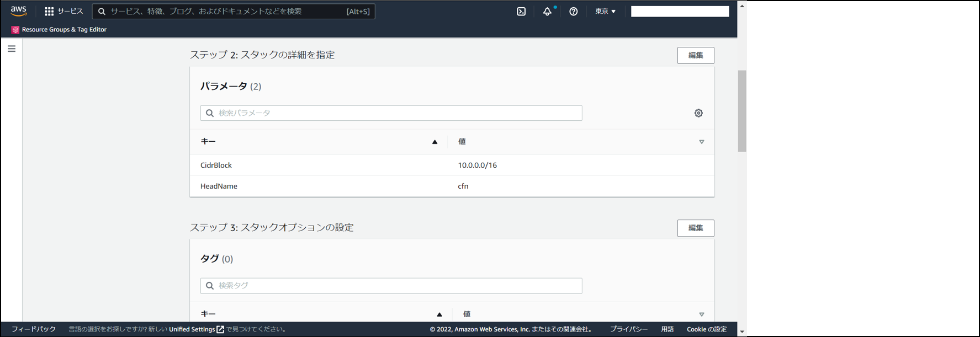Screen dimensions: 980x337
Task: Open the Privacy footer link
Action: [629, 329]
